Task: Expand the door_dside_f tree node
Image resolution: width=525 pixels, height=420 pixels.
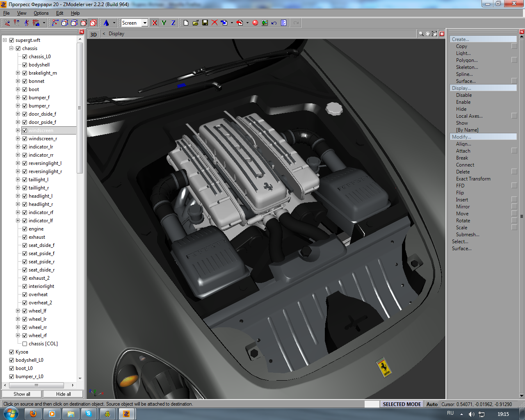Action: (x=18, y=114)
